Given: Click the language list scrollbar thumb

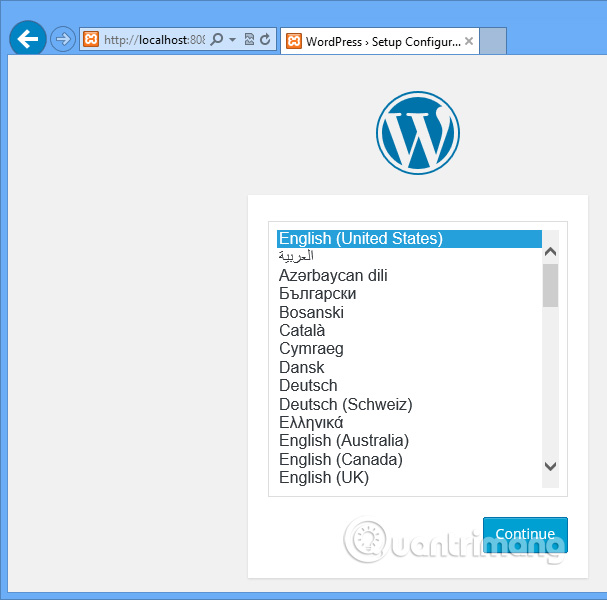Looking at the screenshot, I should point(550,286).
